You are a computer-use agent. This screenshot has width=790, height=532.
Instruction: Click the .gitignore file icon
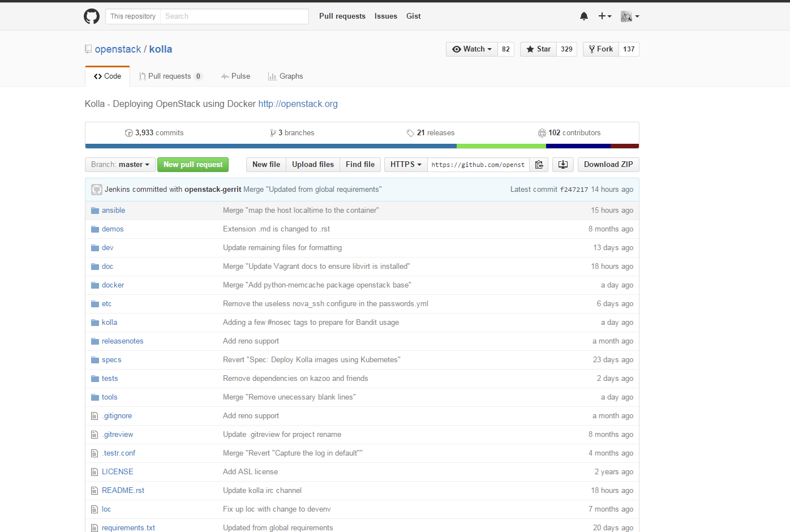95,416
